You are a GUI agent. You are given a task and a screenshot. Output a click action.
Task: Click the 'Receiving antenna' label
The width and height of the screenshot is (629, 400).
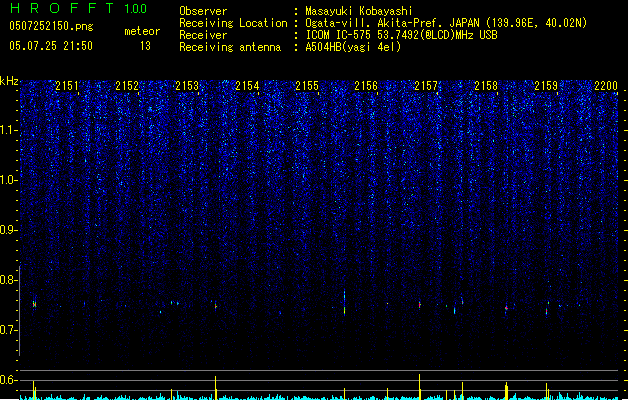tap(230, 47)
